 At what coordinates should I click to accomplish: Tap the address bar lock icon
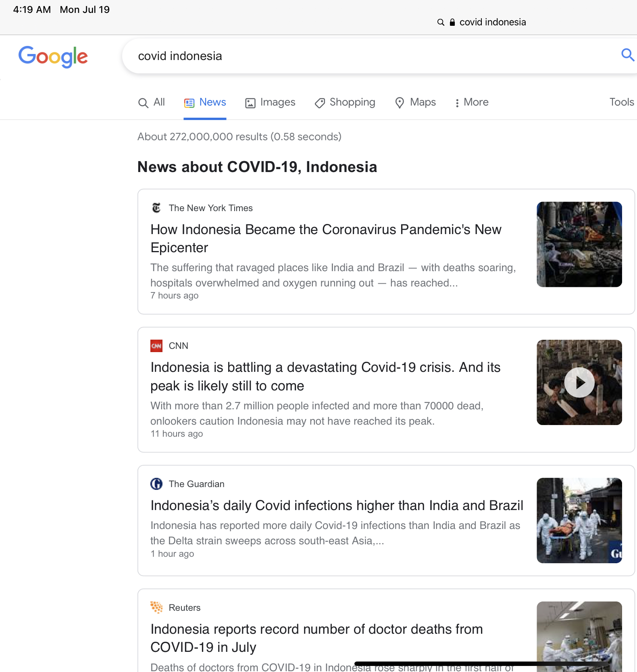[452, 22]
